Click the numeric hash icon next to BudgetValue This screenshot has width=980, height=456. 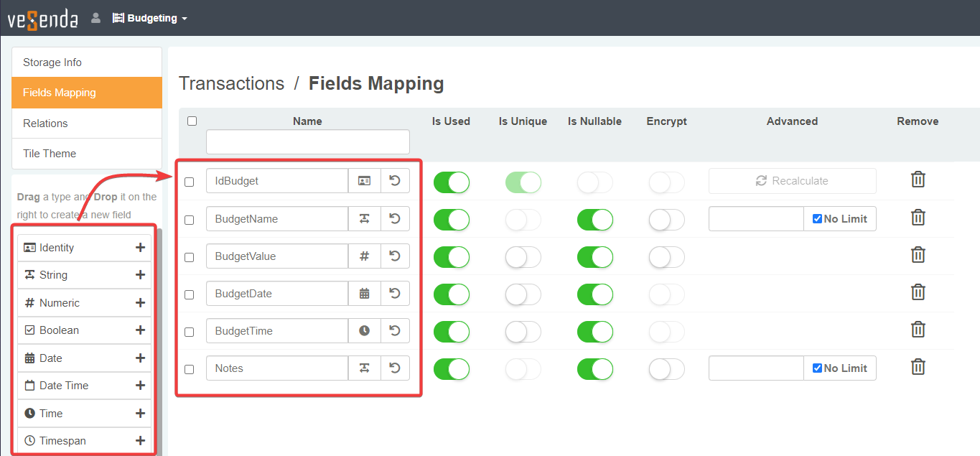(x=364, y=256)
